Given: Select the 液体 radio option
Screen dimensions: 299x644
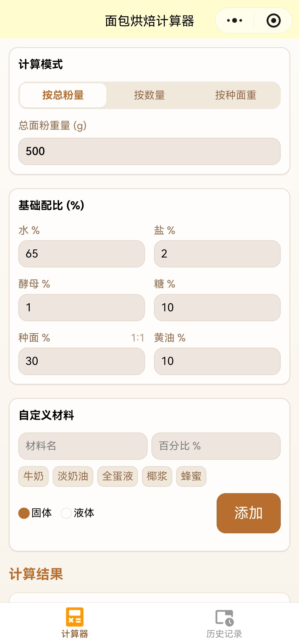Looking at the screenshot, I should click(x=66, y=513).
